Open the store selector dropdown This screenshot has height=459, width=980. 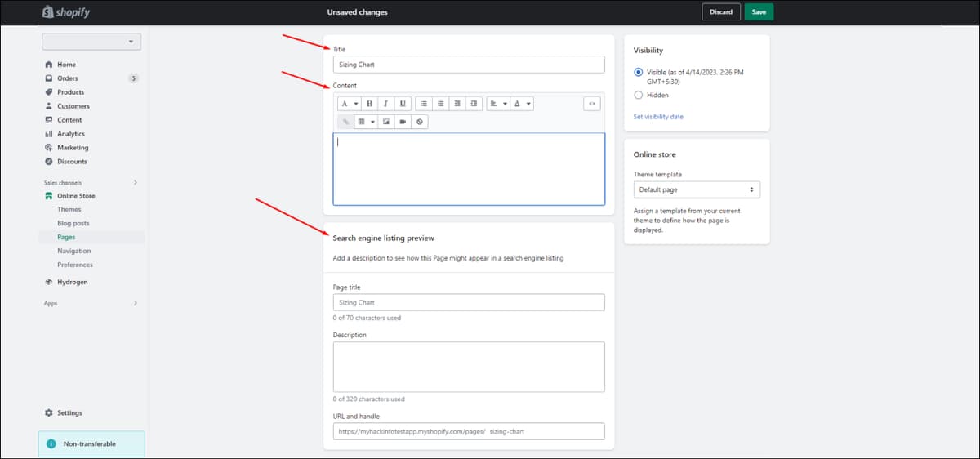[91, 42]
